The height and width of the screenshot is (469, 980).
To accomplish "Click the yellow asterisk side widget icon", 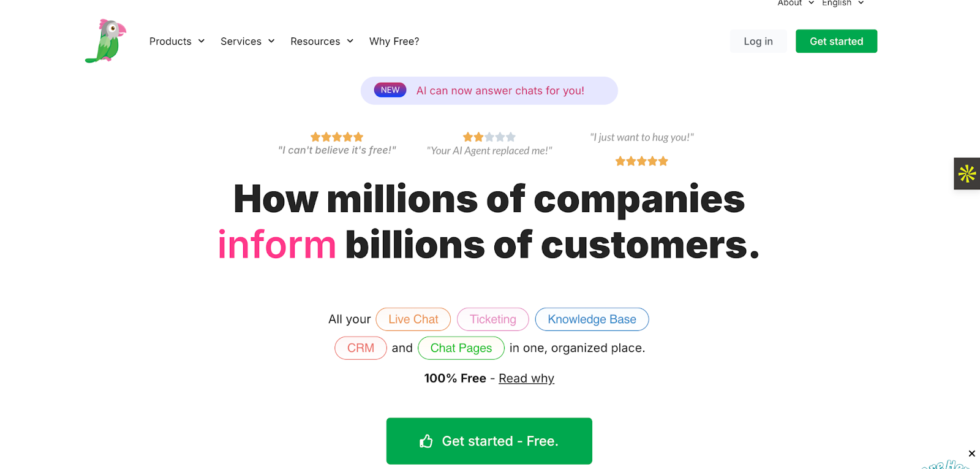I will tap(967, 173).
